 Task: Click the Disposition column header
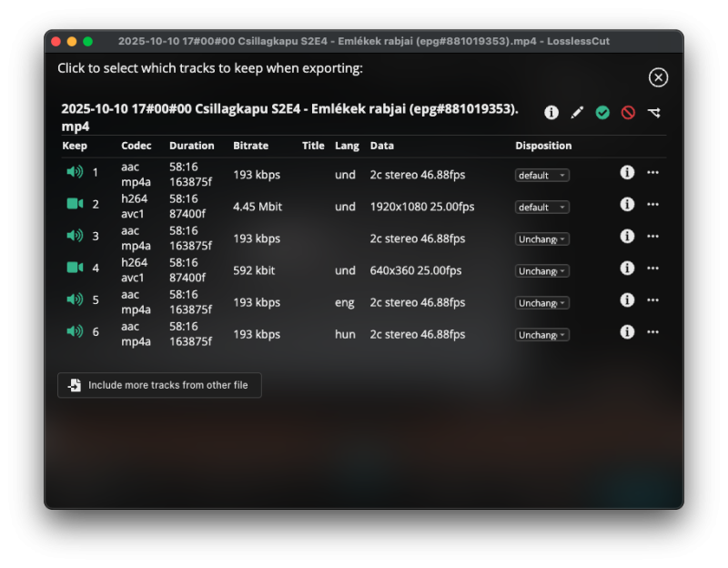coord(543,146)
